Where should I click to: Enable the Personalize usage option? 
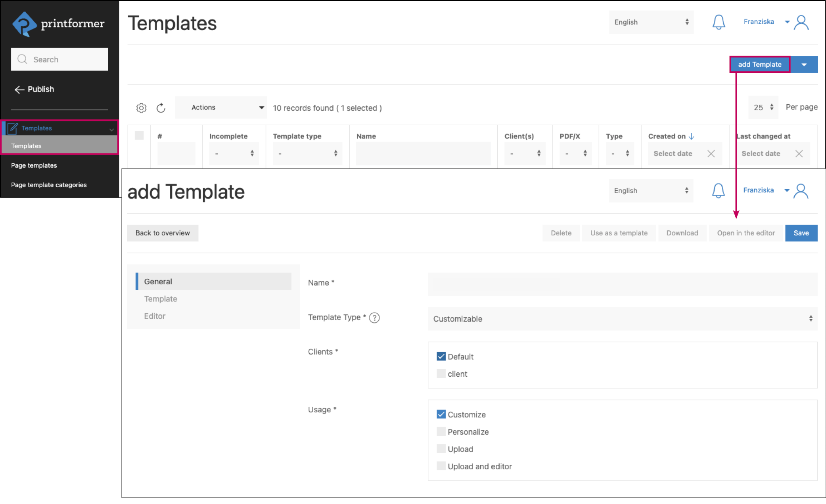(441, 431)
